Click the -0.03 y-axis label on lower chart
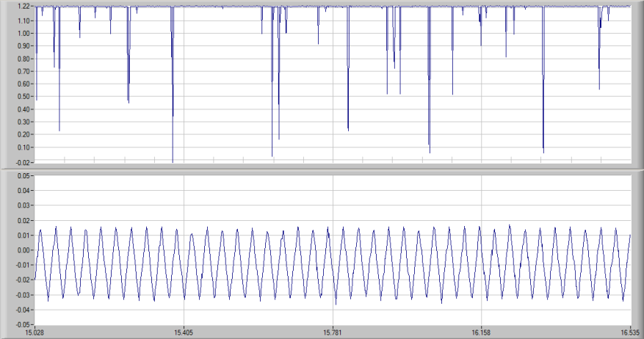 23,295
